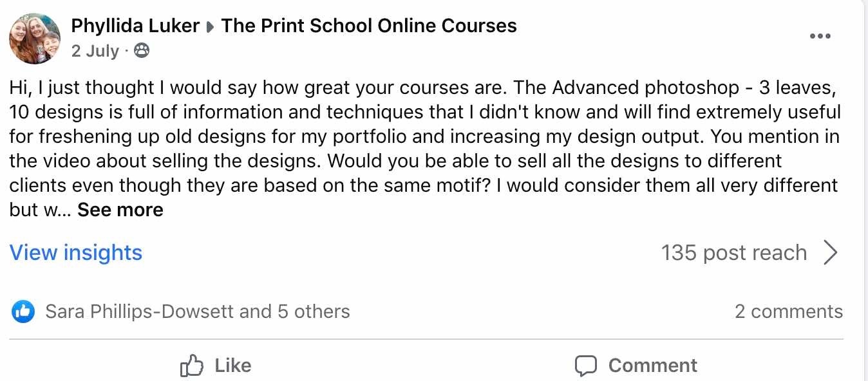Click the group audience icon beside the date
The height and width of the screenshot is (381, 868).
point(141,51)
